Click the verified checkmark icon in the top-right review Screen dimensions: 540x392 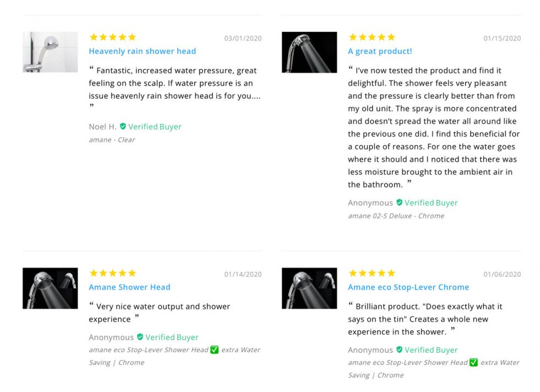[x=398, y=202]
